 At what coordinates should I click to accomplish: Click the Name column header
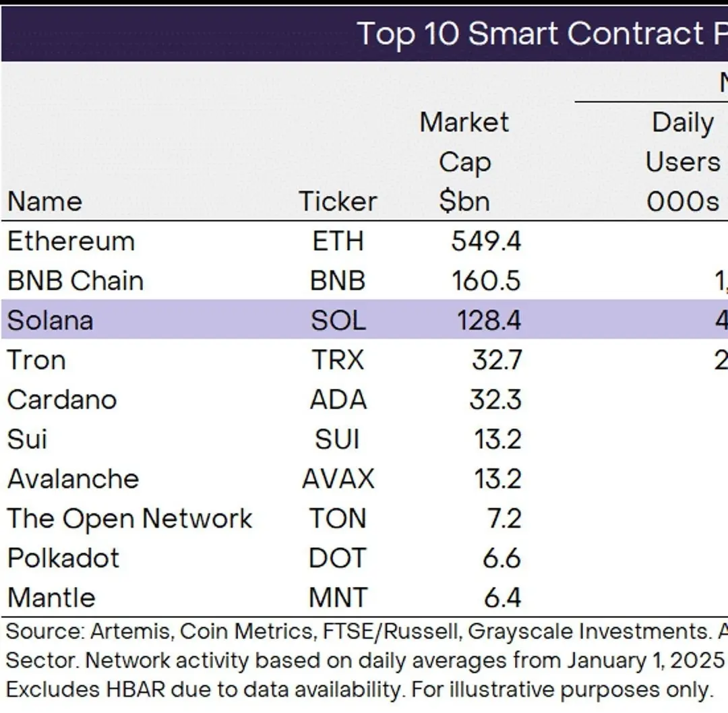44,201
